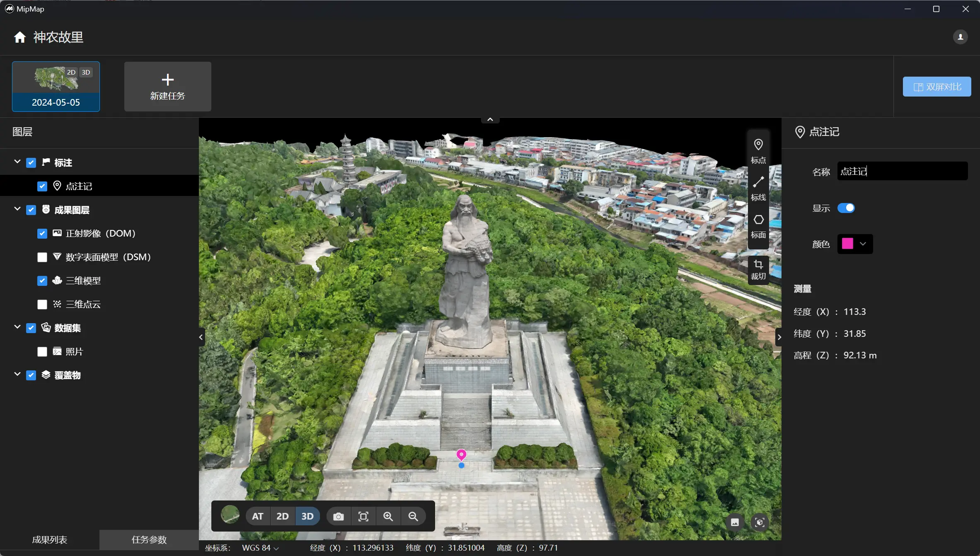
Task: Check the 三维点云 layer checkbox
Action: (42, 305)
